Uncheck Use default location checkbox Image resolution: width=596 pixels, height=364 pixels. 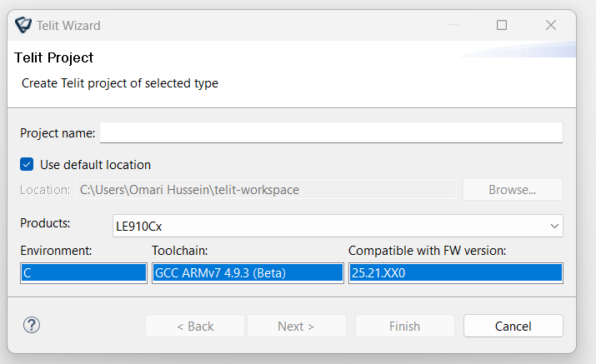click(27, 165)
